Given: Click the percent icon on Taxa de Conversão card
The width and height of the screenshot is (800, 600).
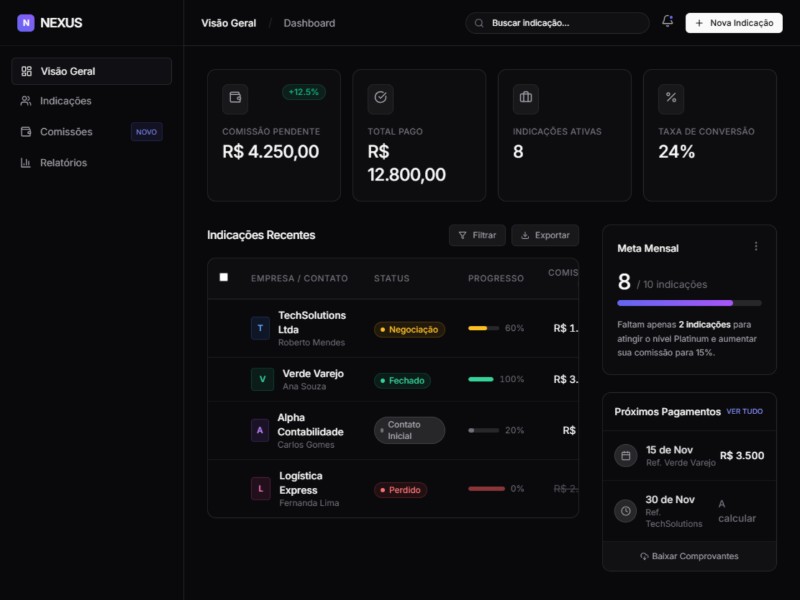Looking at the screenshot, I should pyautogui.click(x=671, y=98).
